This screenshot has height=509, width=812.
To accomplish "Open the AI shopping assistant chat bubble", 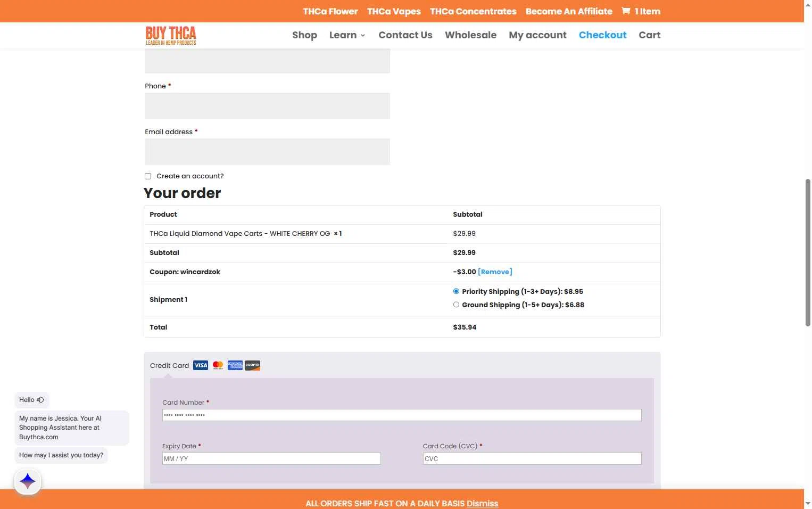I will [x=28, y=481].
